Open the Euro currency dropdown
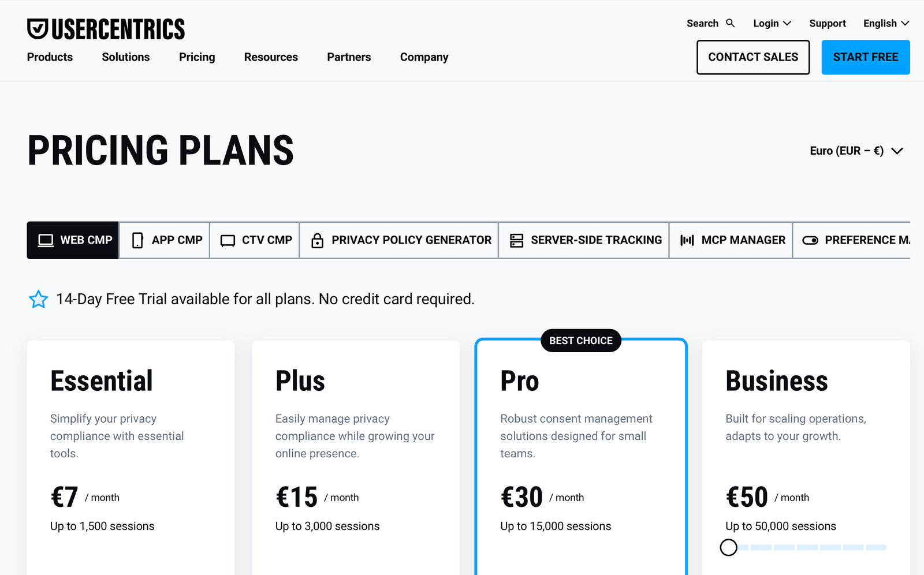 [x=855, y=151]
